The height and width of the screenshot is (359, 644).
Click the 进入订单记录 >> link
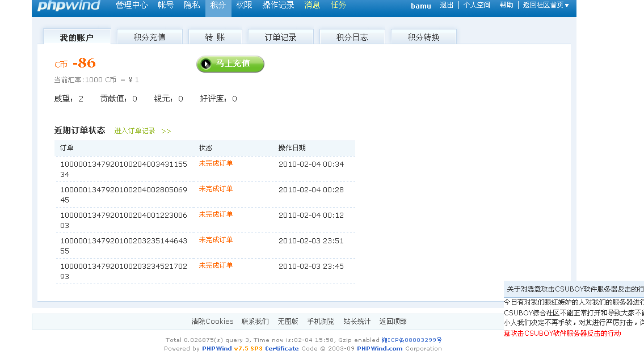(142, 131)
